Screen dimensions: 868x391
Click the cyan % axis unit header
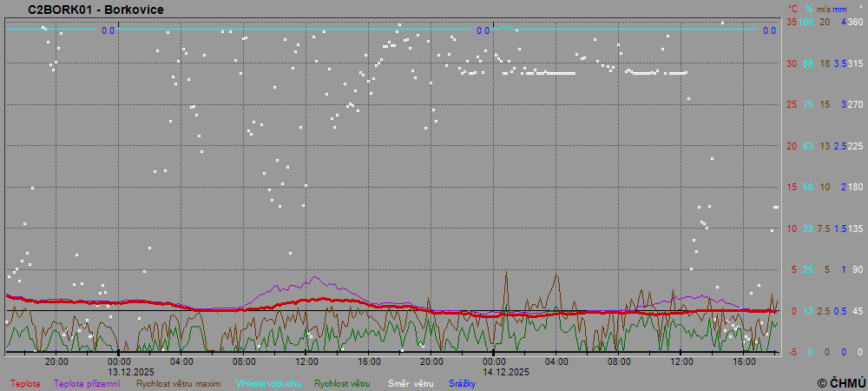click(808, 10)
